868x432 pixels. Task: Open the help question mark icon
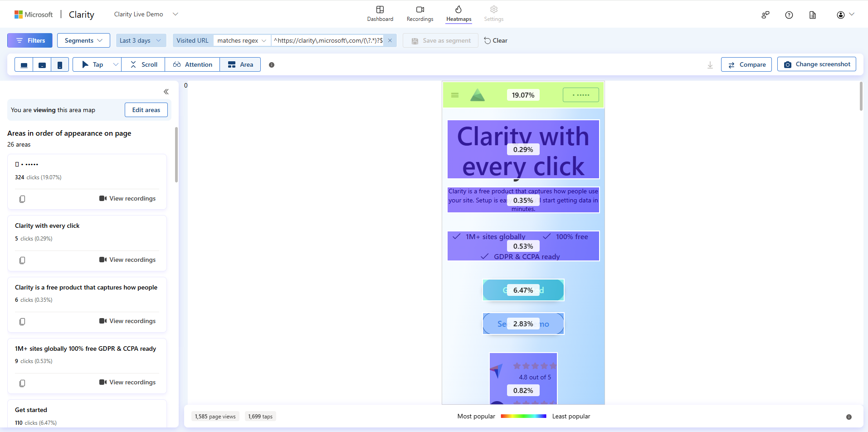[789, 15]
